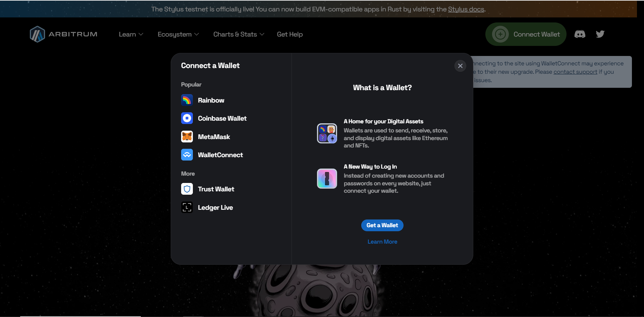
Task: Select the Ledger Live icon
Action: (187, 207)
